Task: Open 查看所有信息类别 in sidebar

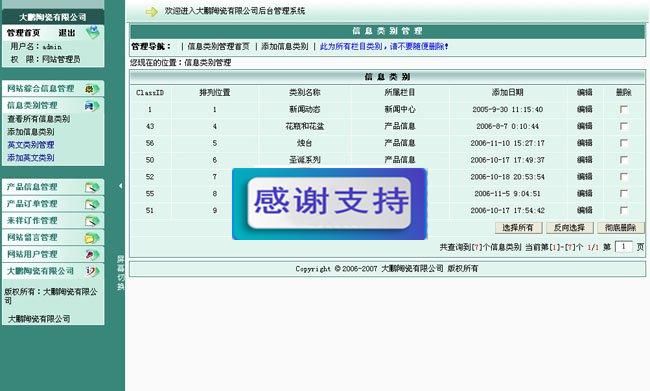Action: click(39, 119)
